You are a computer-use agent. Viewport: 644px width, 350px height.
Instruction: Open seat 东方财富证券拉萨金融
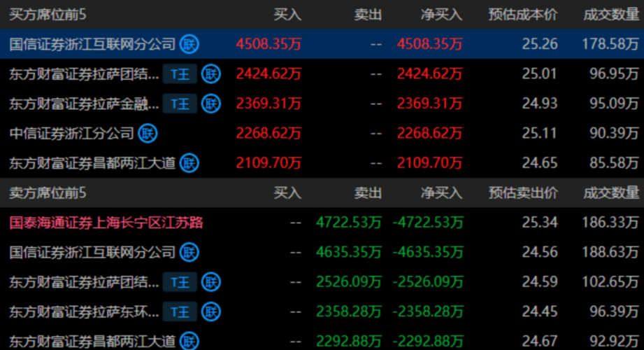84,104
